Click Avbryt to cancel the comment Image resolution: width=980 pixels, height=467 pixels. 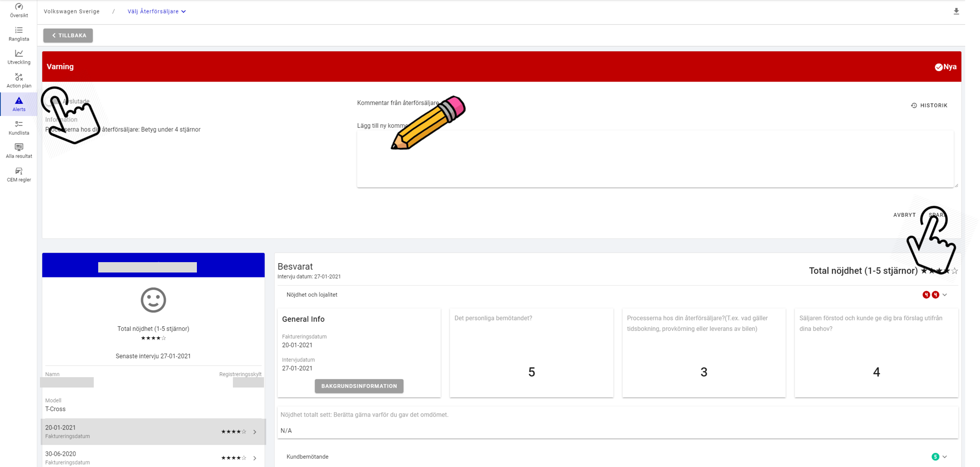[x=904, y=215]
